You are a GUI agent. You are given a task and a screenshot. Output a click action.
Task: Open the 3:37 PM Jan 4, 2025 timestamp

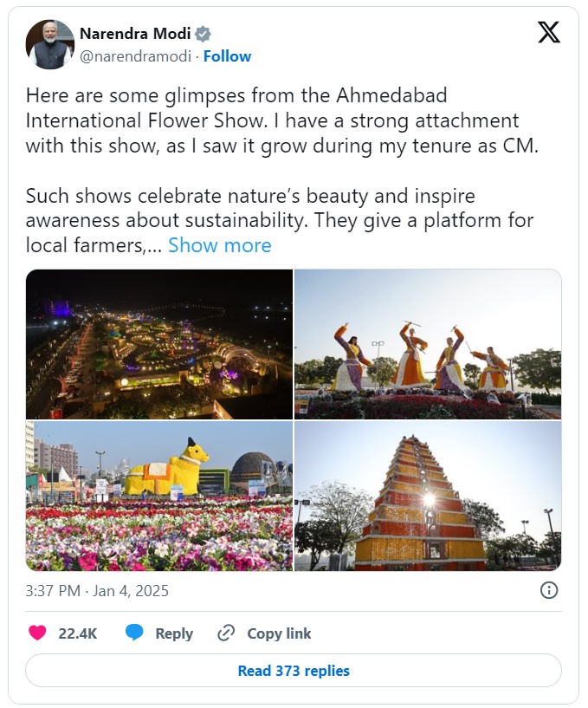(97, 591)
